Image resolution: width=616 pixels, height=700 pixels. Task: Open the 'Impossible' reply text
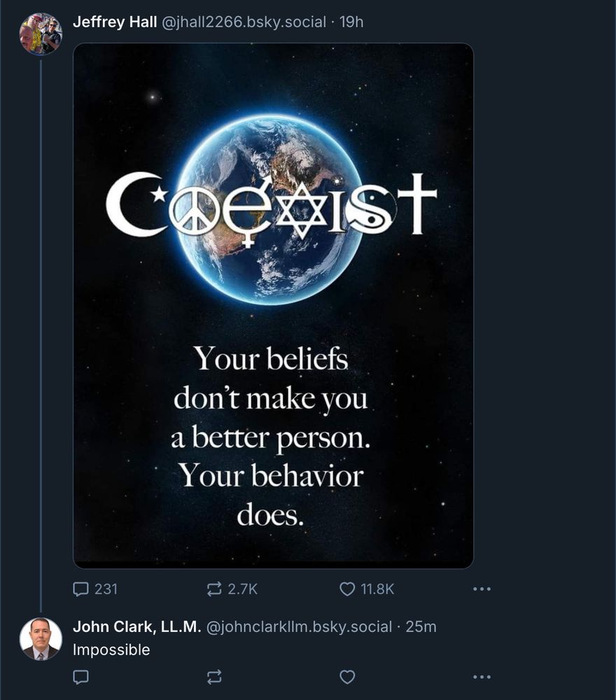click(111, 650)
